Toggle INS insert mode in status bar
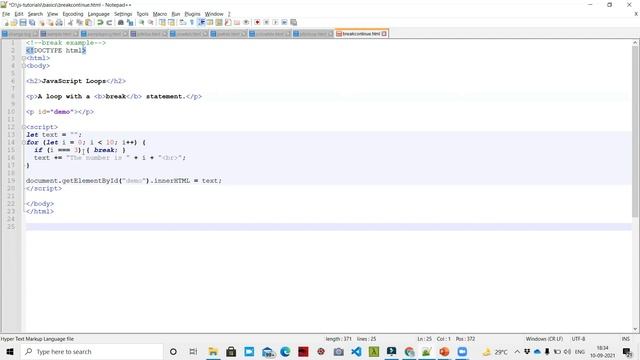640x360 pixels. pyautogui.click(x=625, y=339)
